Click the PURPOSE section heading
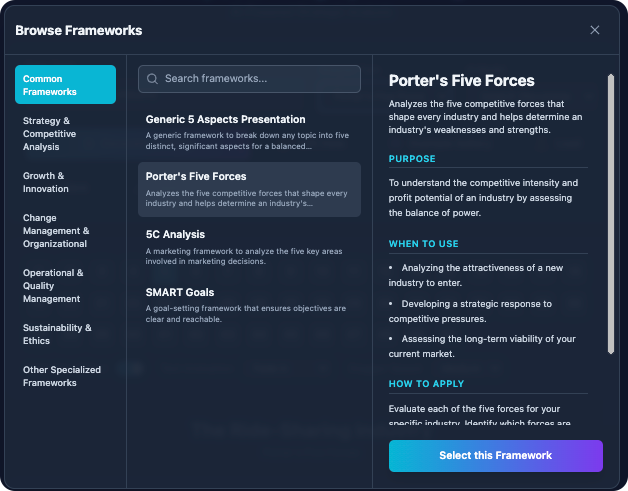The height and width of the screenshot is (491, 628). 412,159
